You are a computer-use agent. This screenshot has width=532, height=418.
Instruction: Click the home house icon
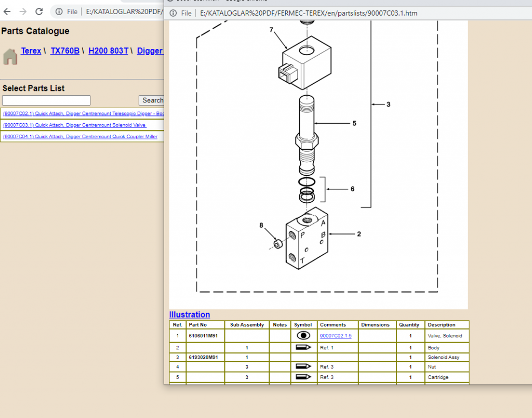point(9,56)
